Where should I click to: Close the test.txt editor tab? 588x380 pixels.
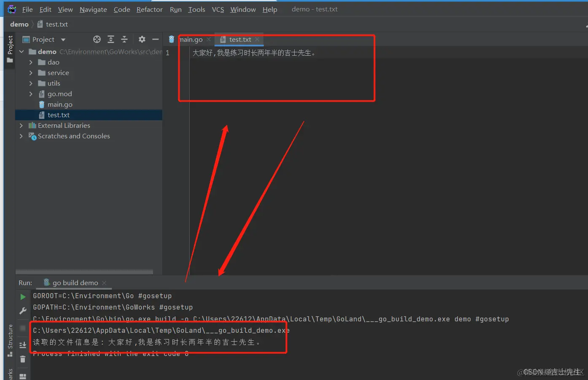pyautogui.click(x=257, y=39)
